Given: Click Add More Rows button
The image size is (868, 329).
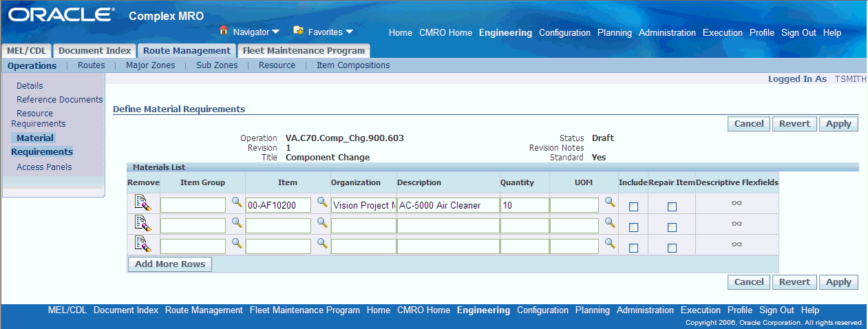Looking at the screenshot, I should 170,264.
